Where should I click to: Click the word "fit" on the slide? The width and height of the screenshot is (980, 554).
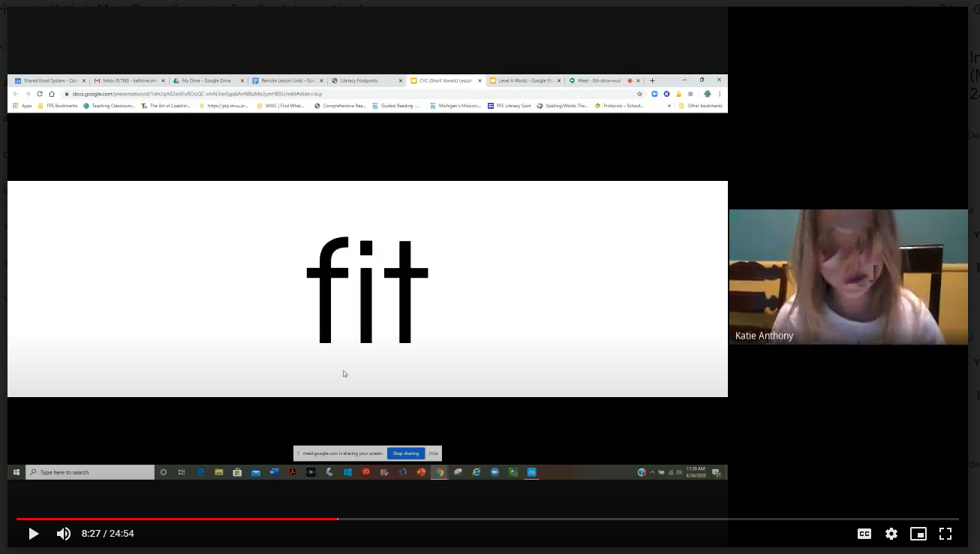pos(368,290)
